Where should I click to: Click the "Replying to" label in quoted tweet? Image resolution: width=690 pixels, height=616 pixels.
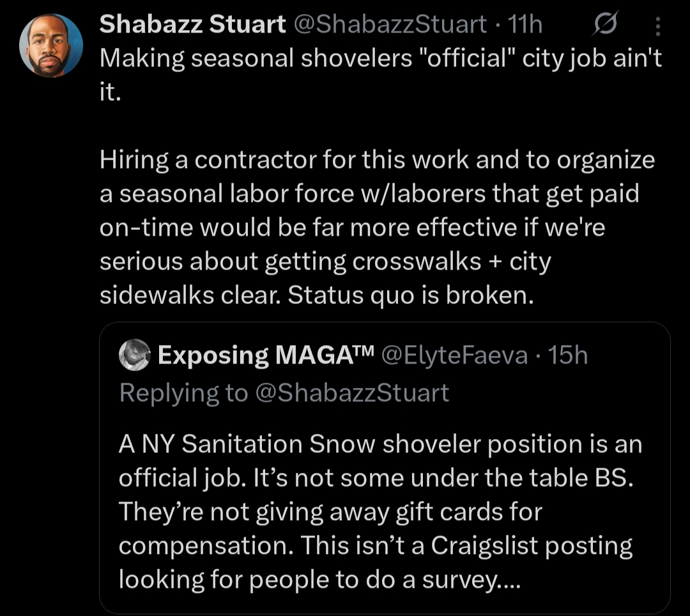(x=183, y=393)
